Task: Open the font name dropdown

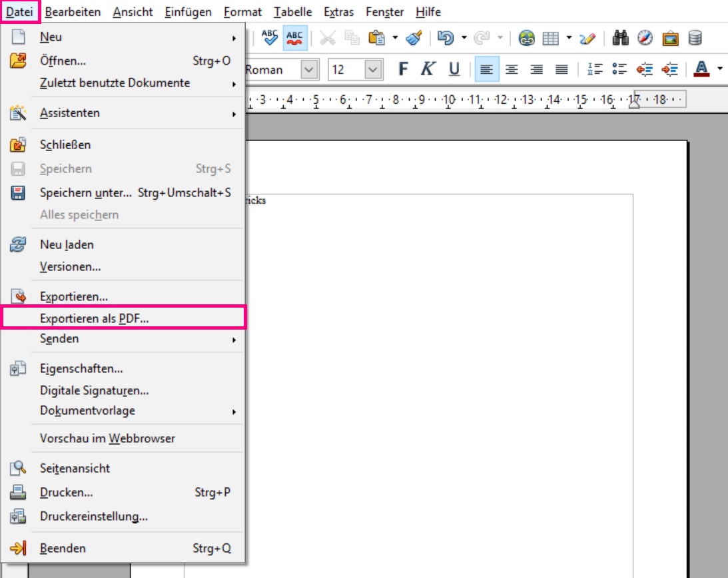Action: [x=309, y=70]
